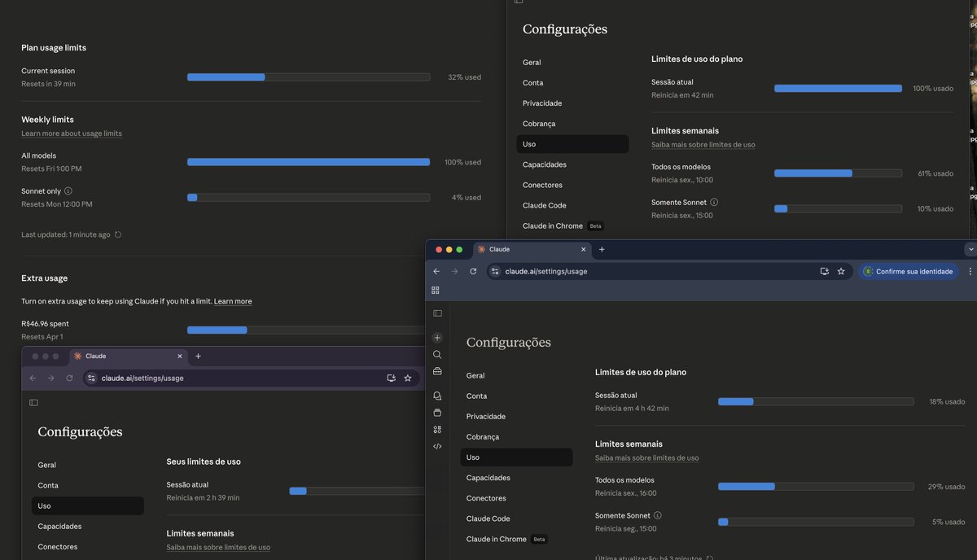This screenshot has width=977, height=560.
Task: Click 'Reinicia em 4 h 42 min' text
Action: click(632, 409)
